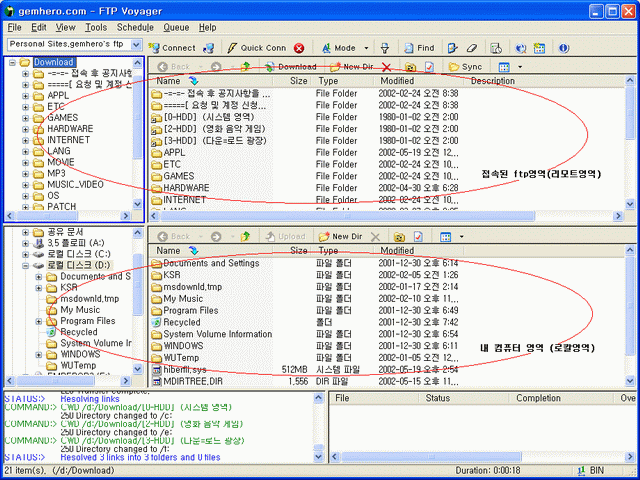Click the Completion column header in queue
Image resolution: width=640 pixels, height=480 pixels.
(561, 398)
